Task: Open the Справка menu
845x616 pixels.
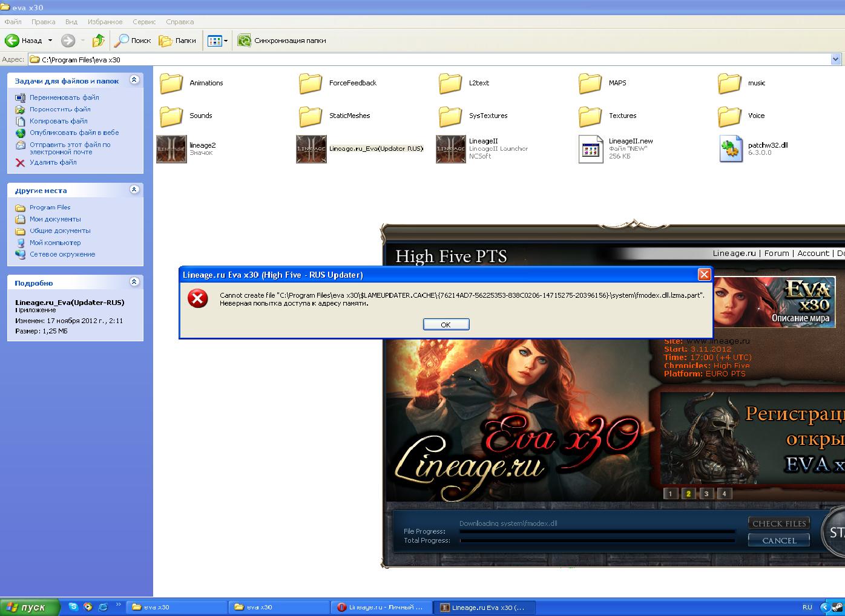Action: click(x=180, y=22)
